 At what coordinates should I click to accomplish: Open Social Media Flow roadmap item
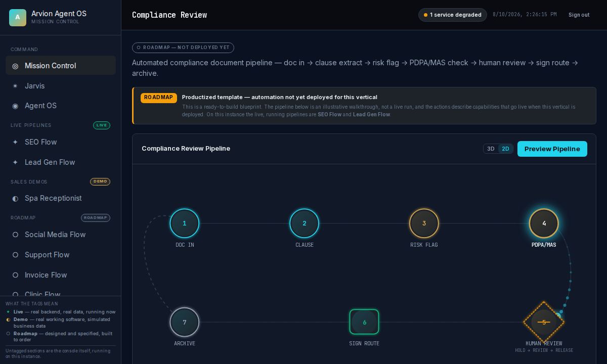(61, 235)
